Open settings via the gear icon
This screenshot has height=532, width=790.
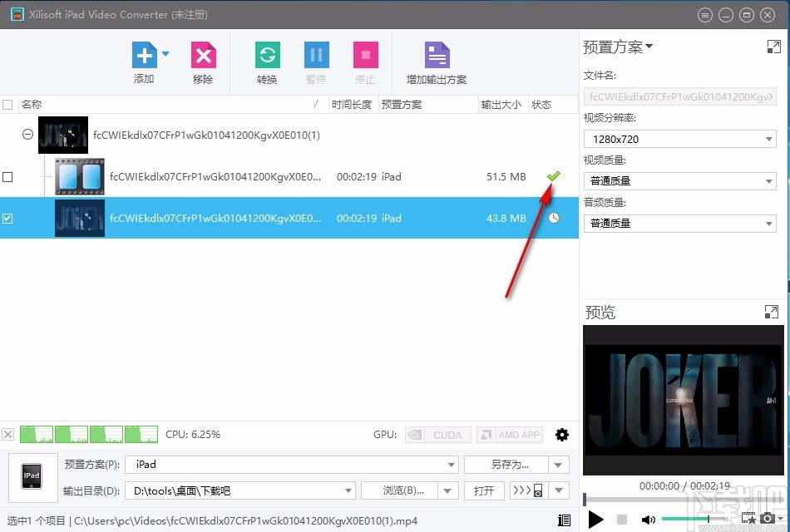[562, 435]
